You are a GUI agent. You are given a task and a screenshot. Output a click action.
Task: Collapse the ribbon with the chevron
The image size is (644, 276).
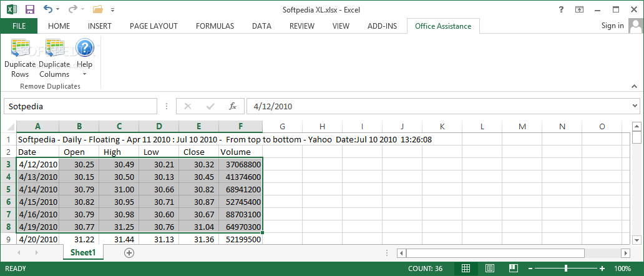click(x=635, y=86)
